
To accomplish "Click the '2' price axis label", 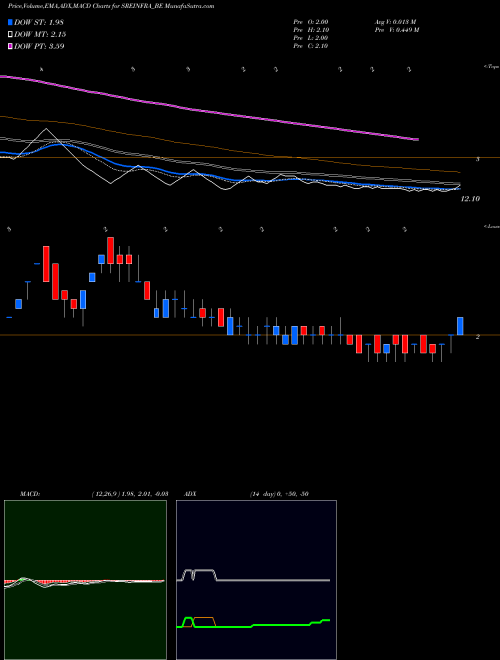I will (478, 337).
